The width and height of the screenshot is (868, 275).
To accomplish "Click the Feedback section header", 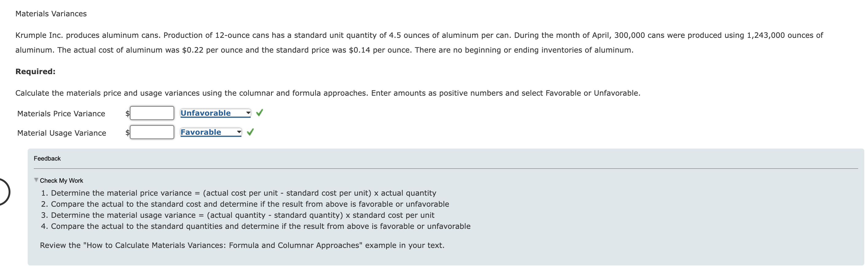I will click(47, 158).
